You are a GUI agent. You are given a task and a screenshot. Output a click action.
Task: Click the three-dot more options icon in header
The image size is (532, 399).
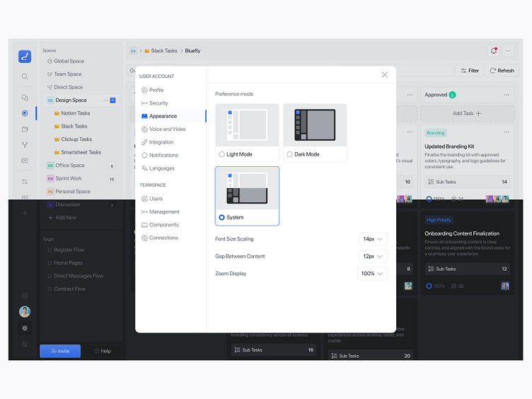tap(508, 51)
